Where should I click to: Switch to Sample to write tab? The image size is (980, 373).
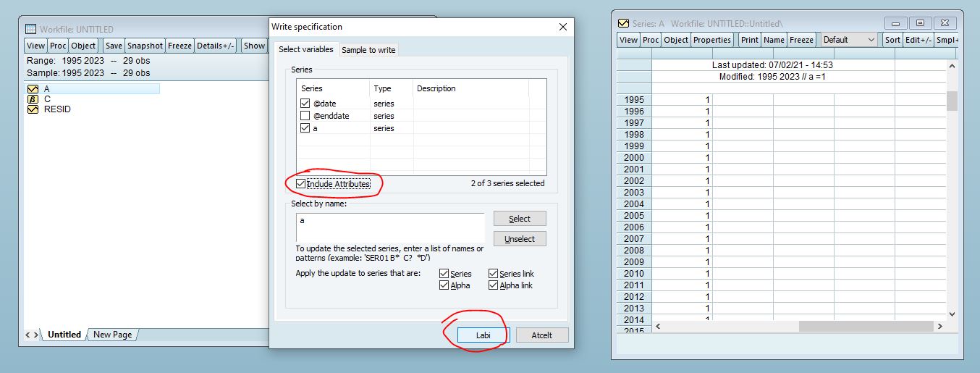tap(368, 50)
